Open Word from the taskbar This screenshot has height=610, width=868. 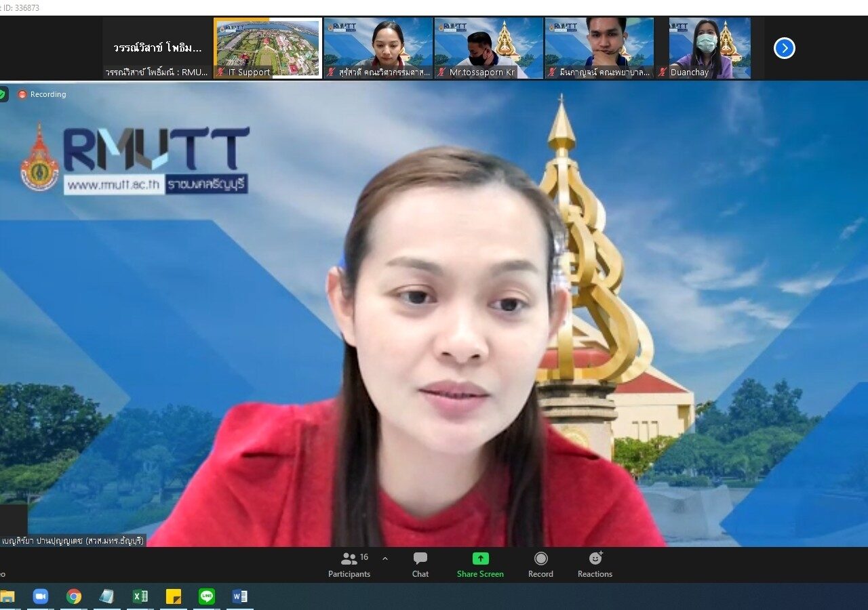point(240,596)
